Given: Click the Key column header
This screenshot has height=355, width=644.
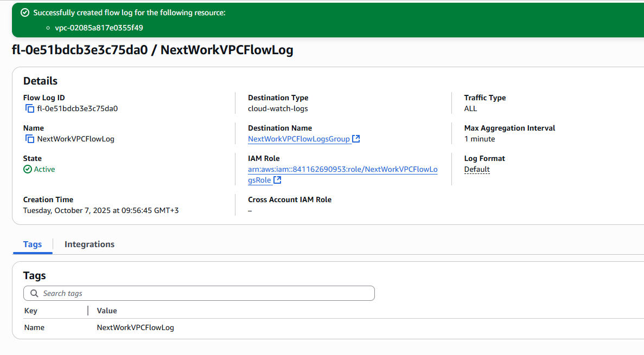Looking at the screenshot, I should pyautogui.click(x=31, y=311).
